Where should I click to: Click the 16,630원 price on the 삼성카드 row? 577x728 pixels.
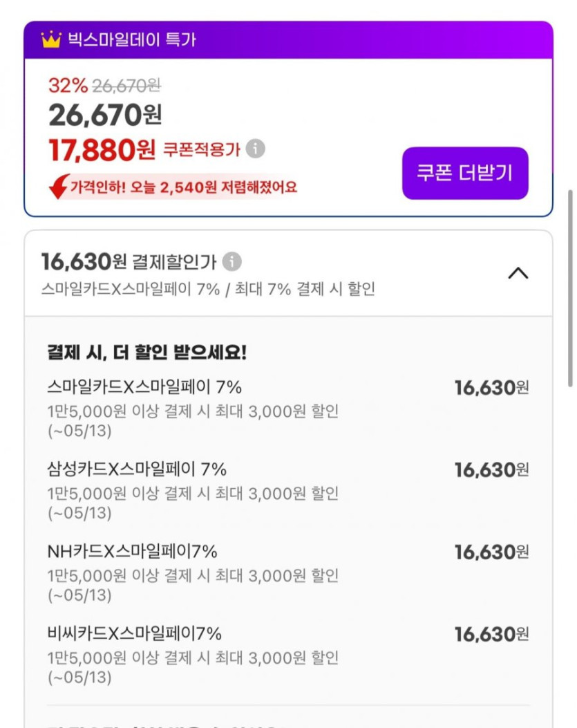pyautogui.click(x=491, y=470)
